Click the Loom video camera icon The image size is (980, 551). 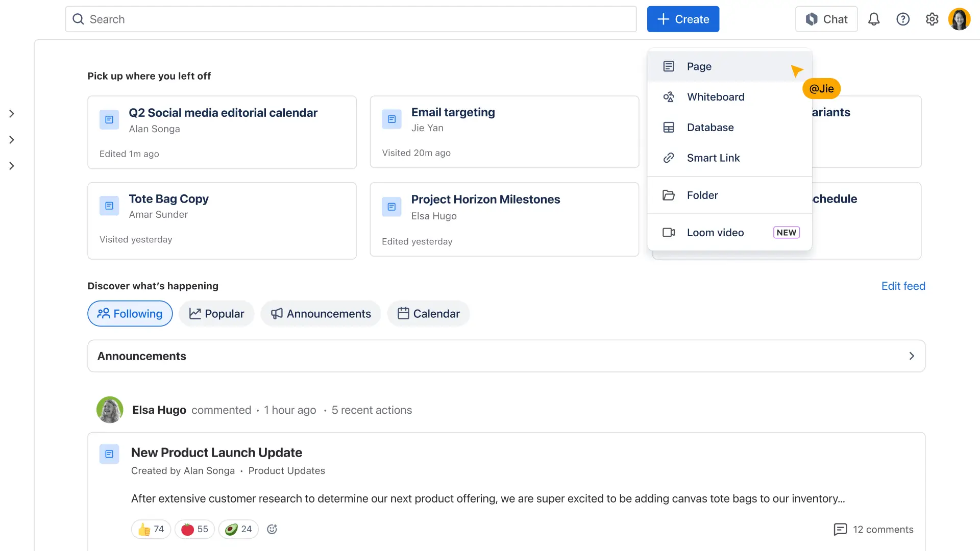click(x=669, y=233)
